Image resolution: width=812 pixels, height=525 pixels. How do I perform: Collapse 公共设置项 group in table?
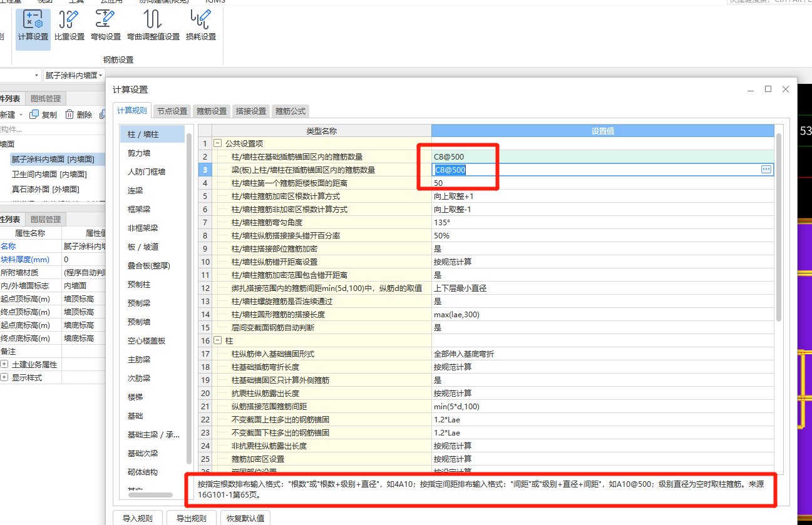point(218,143)
